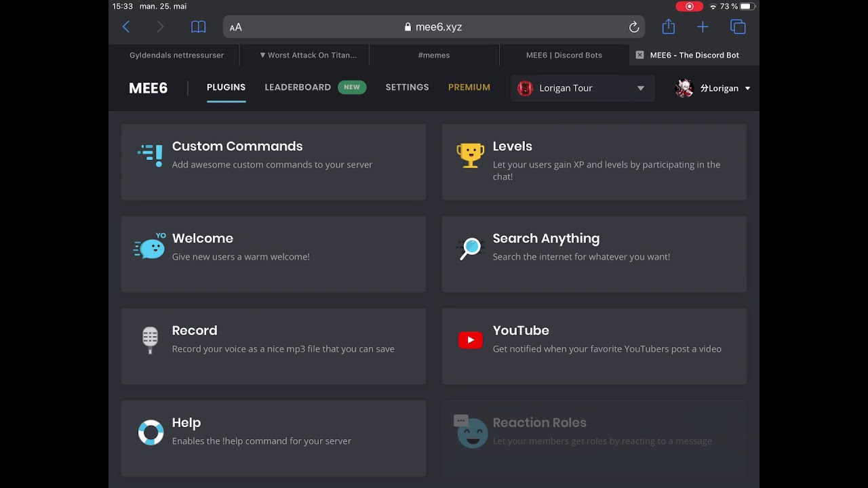The image size is (868, 488).
Task: Open the Safari share sheet icon
Action: (669, 26)
